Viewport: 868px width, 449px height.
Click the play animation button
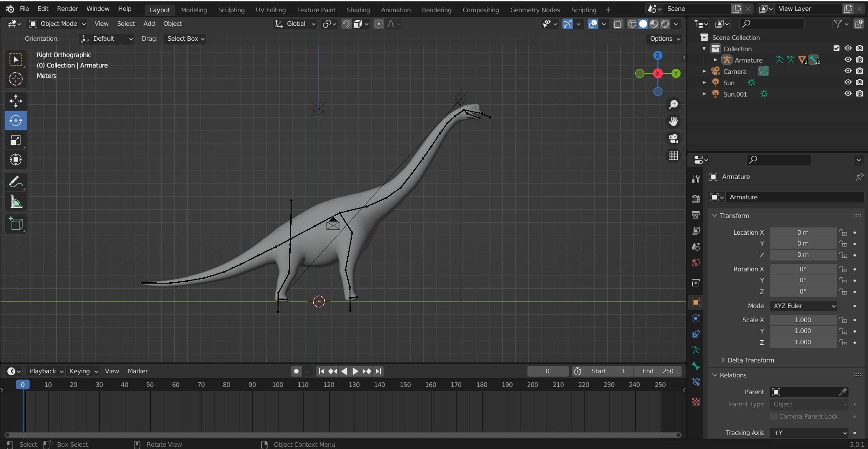point(355,371)
